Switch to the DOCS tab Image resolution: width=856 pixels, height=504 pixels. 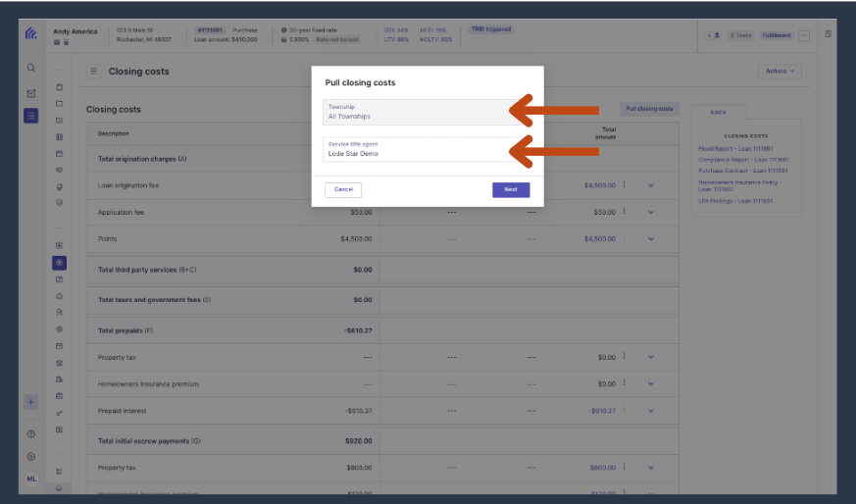click(x=718, y=112)
